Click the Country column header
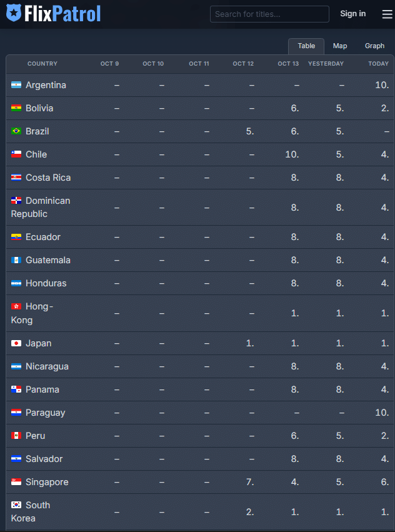This screenshot has width=395, height=532. (x=42, y=64)
